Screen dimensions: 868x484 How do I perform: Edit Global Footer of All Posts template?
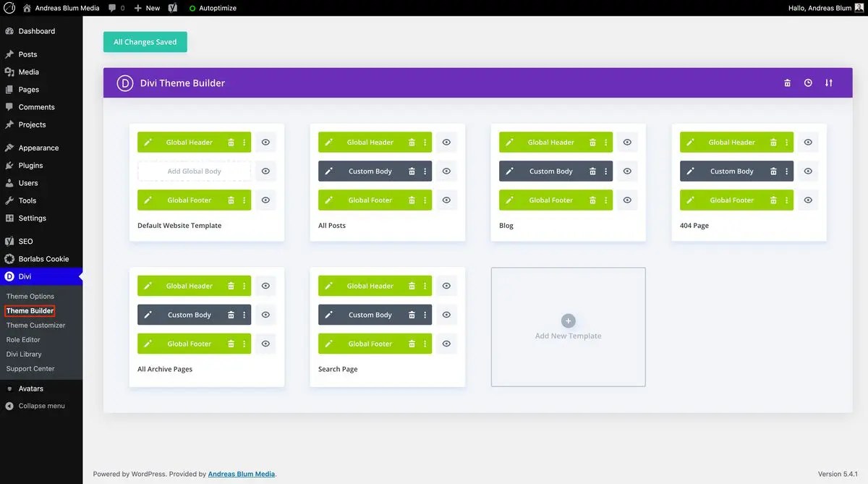pos(328,200)
